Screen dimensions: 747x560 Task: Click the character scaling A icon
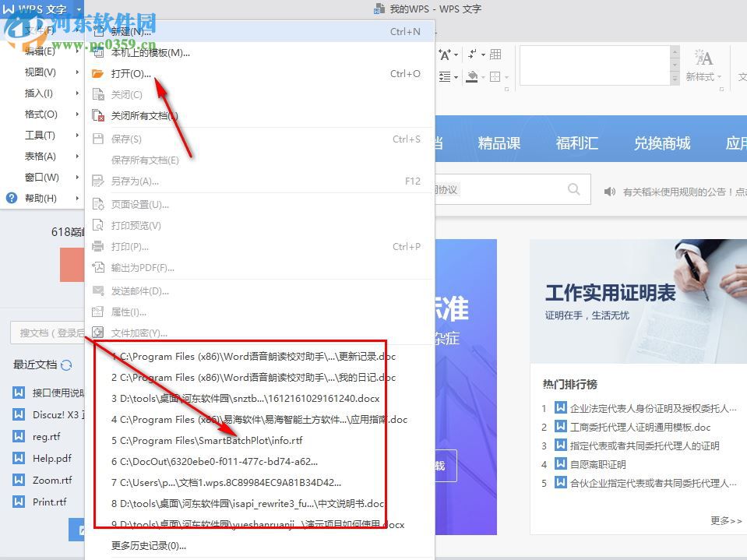point(444,55)
